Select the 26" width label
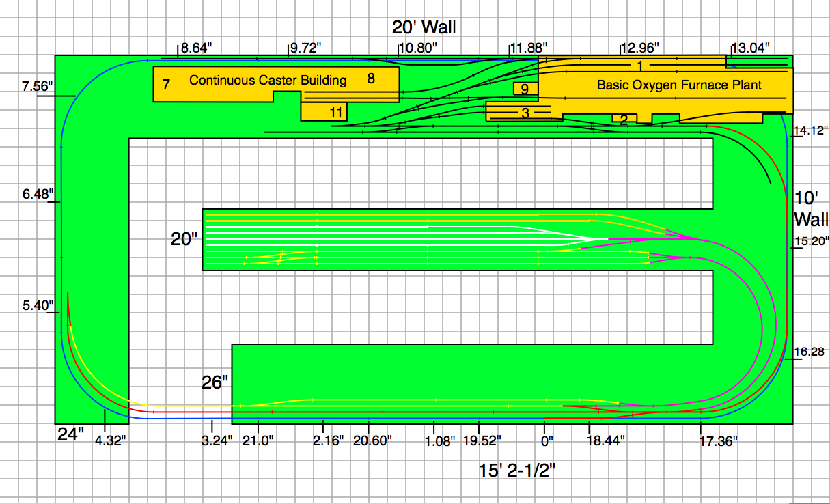The width and height of the screenshot is (830, 504). pos(215,382)
